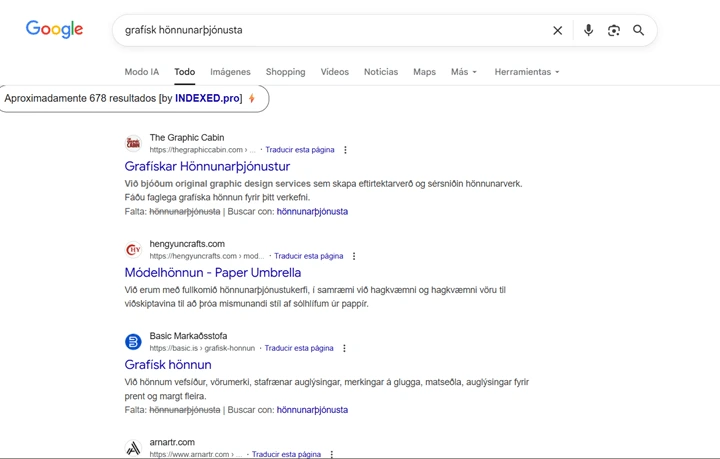Image resolution: width=720 pixels, height=459 pixels.
Task: Select the Todo tab
Action: [x=185, y=72]
